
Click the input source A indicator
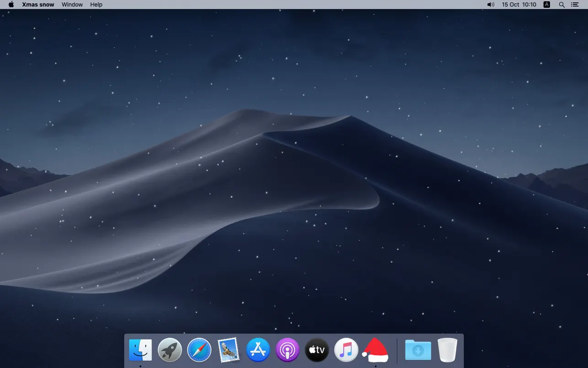tap(546, 5)
